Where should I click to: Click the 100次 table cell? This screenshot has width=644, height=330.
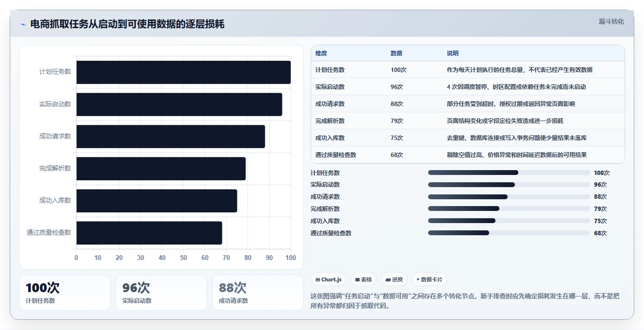coord(398,70)
